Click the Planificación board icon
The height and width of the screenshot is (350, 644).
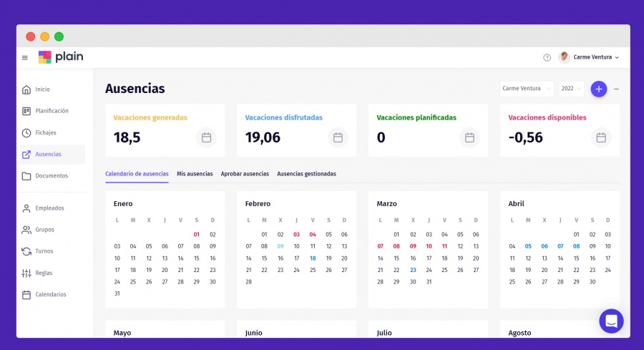click(26, 111)
